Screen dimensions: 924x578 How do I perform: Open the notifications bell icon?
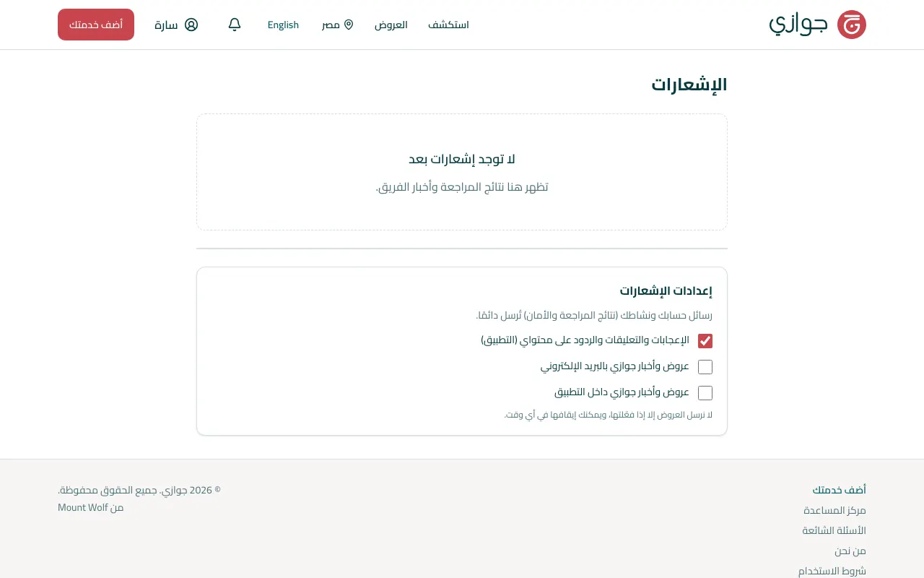[235, 25]
